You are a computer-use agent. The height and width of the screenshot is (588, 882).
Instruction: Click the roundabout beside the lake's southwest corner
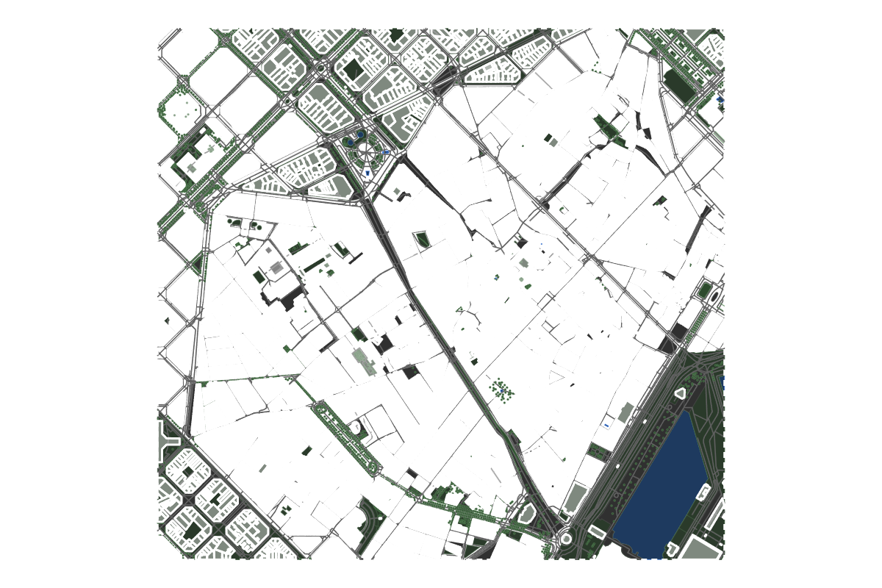coord(565,539)
